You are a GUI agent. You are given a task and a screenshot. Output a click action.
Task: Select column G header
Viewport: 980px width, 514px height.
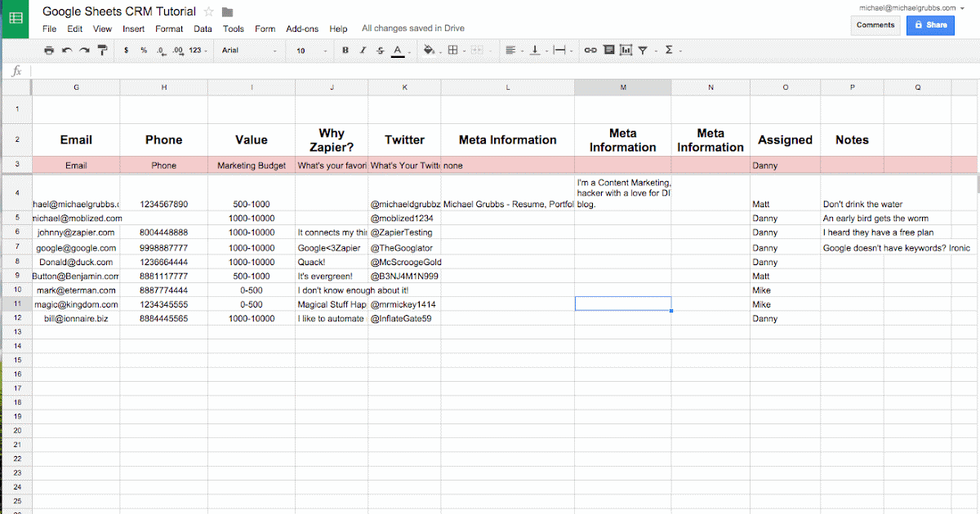76,87
